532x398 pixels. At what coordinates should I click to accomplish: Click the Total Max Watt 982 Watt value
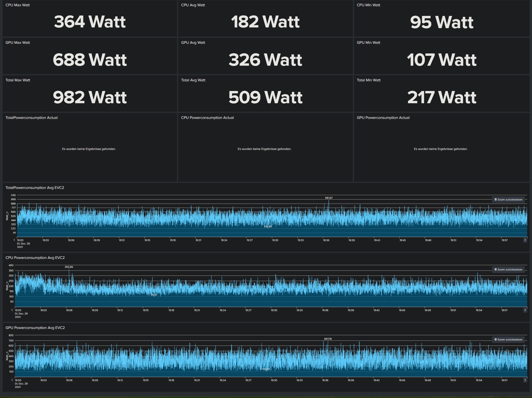click(90, 97)
